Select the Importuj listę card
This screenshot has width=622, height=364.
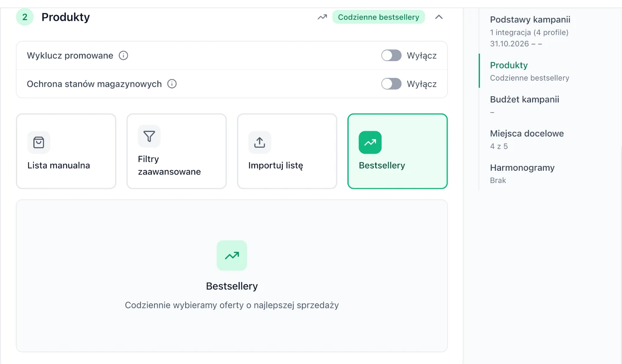click(287, 151)
